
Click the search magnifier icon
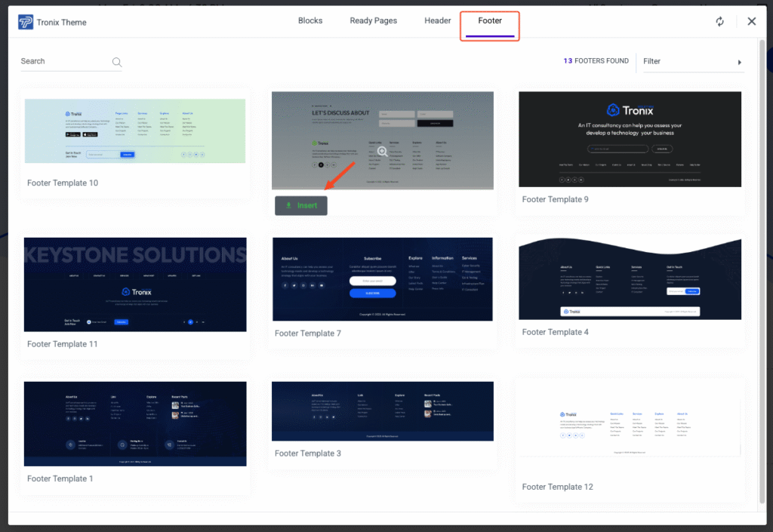tap(117, 63)
